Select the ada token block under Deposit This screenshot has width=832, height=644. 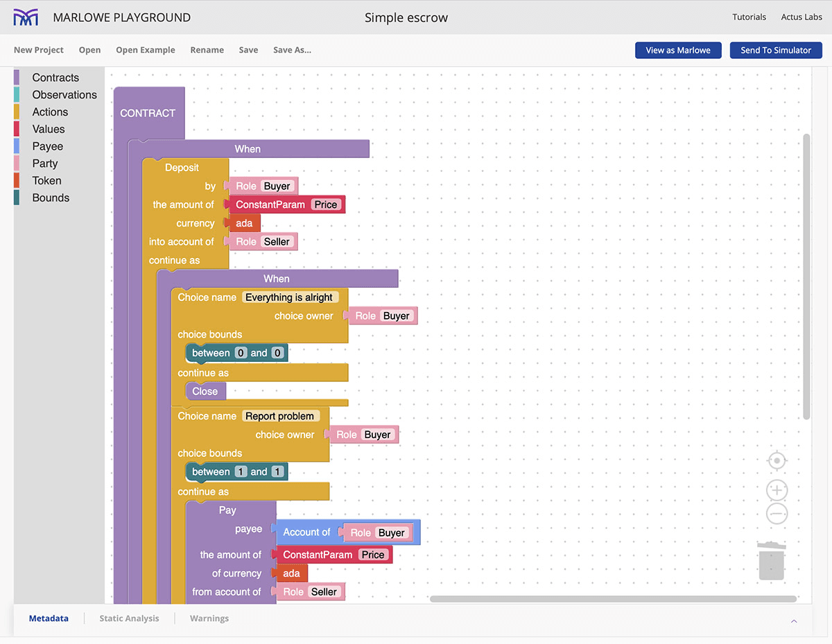pyautogui.click(x=244, y=223)
